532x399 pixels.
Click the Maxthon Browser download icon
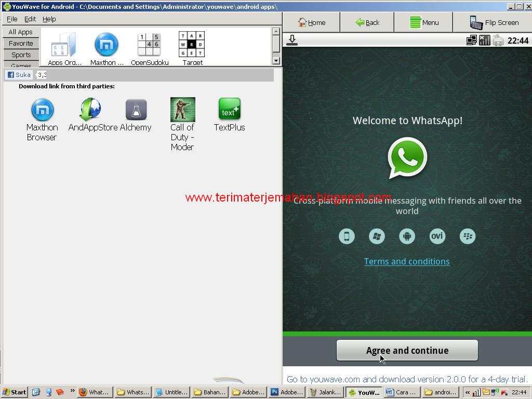(43, 110)
